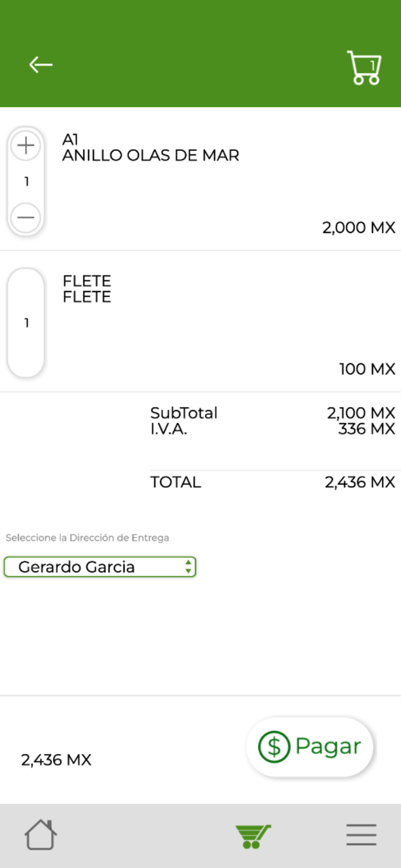The image size is (401, 868).
Task: Click the dropdown arrows on address selector
Action: [x=188, y=567]
